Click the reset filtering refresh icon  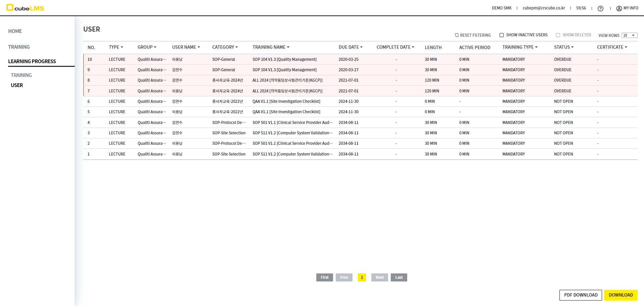tap(457, 35)
